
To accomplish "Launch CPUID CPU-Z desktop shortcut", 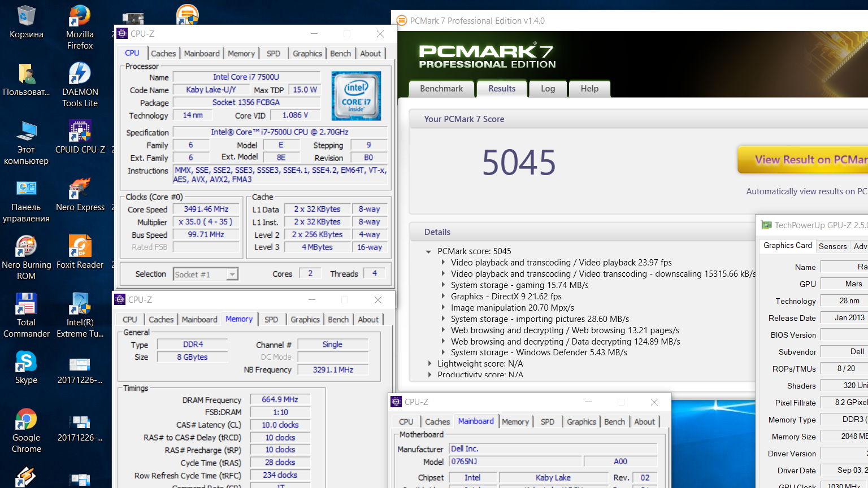I will click(x=80, y=137).
